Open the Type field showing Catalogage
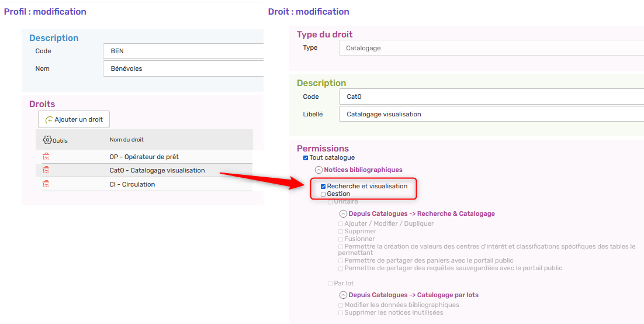Viewport: 644px width, 324px height. pyautogui.click(x=491, y=48)
